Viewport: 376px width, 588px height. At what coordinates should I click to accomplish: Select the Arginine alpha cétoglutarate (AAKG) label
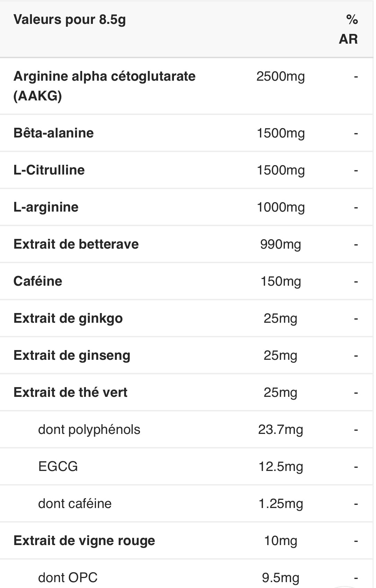pos(104,86)
